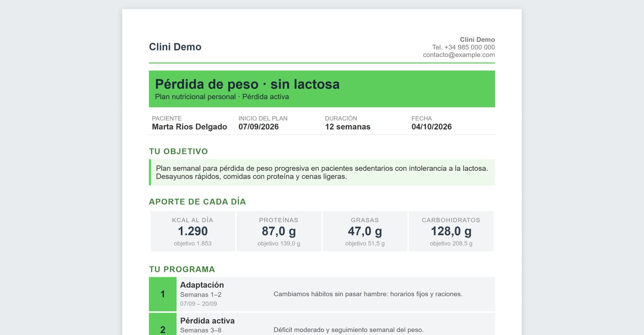The width and height of the screenshot is (644, 335).
Task: Click the description 'Déficit moderado y seguimiento semanal'
Action: 349,330
